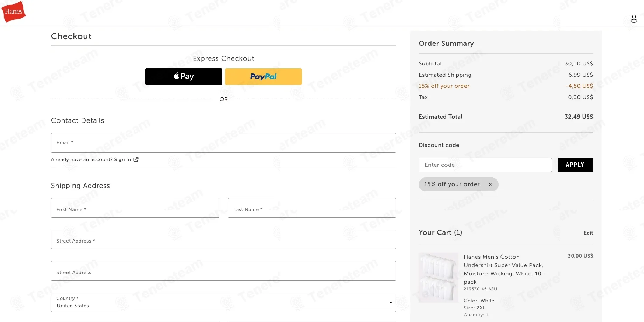Pay with PayPal express checkout
Screen dimensions: 644x322
coord(264,77)
